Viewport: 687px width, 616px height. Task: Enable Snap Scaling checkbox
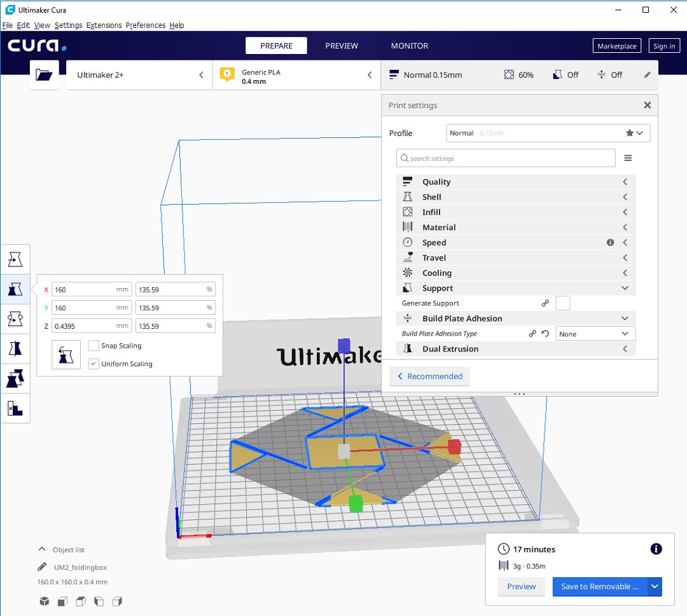[94, 345]
